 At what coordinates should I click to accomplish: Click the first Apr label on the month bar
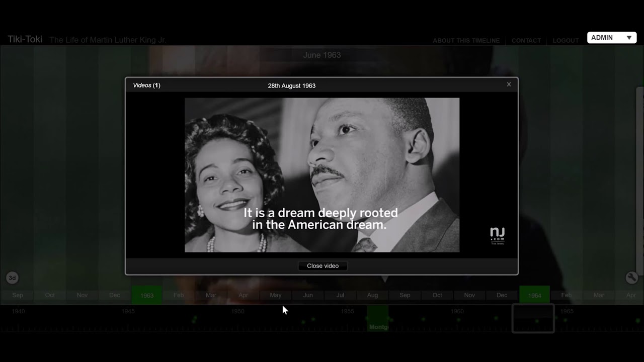[x=244, y=295]
